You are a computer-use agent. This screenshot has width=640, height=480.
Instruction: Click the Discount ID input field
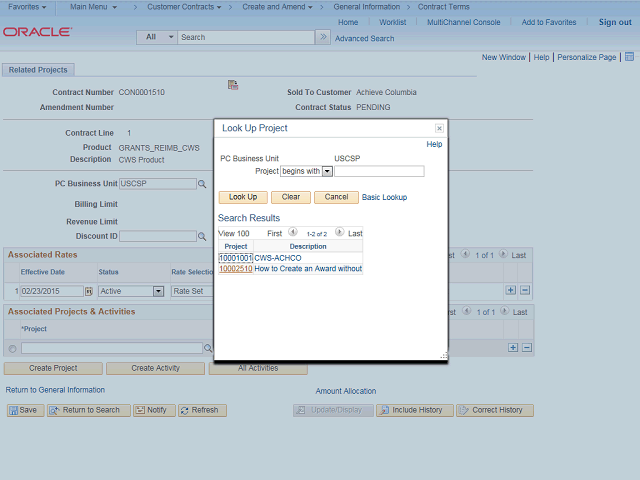158,236
